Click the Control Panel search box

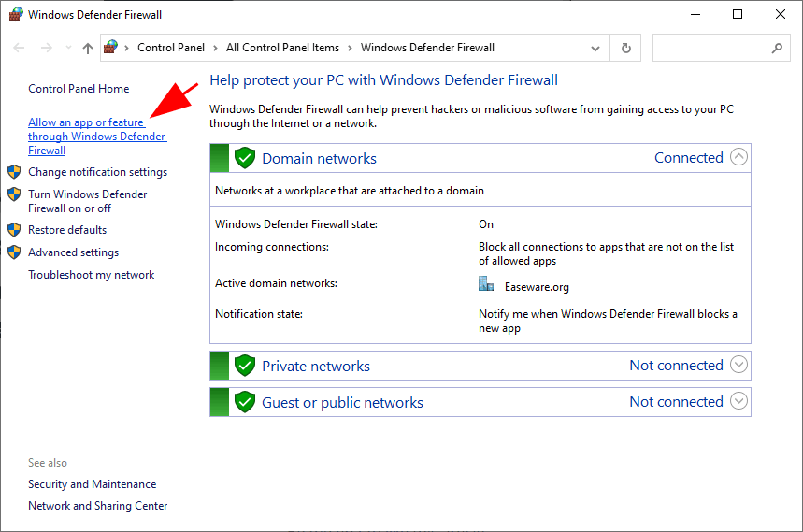click(710, 48)
